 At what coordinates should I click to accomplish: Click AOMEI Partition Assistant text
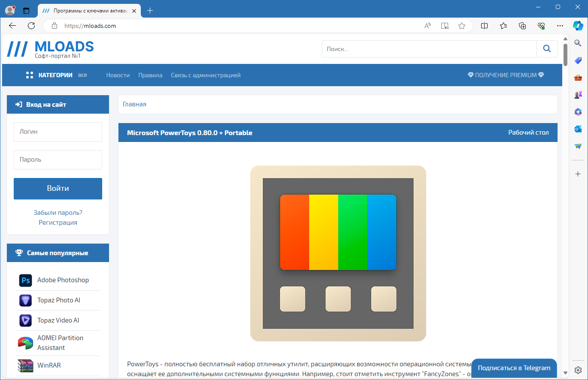click(61, 343)
